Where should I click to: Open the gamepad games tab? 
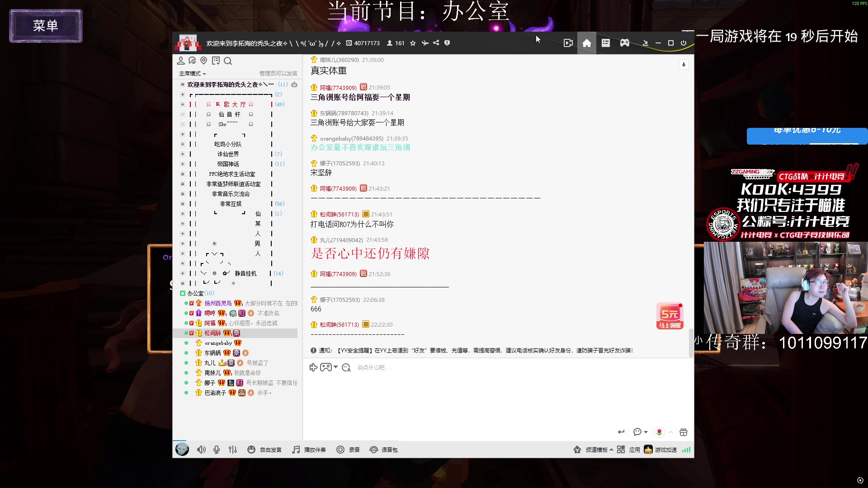pyautogui.click(x=624, y=43)
